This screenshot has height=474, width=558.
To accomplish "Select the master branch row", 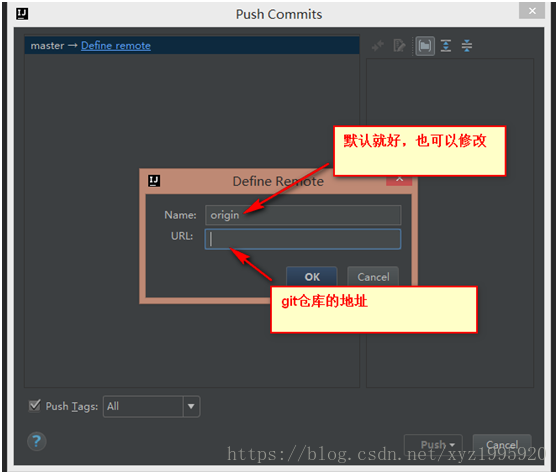I will [x=192, y=46].
